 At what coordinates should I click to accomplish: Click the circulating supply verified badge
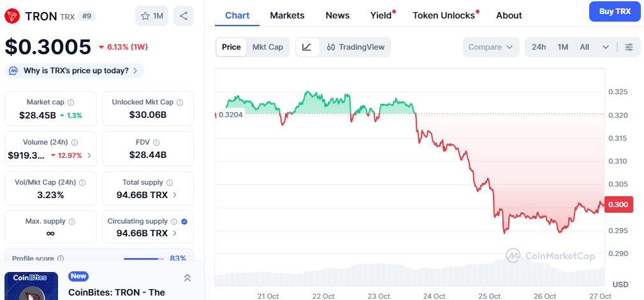click(x=184, y=221)
